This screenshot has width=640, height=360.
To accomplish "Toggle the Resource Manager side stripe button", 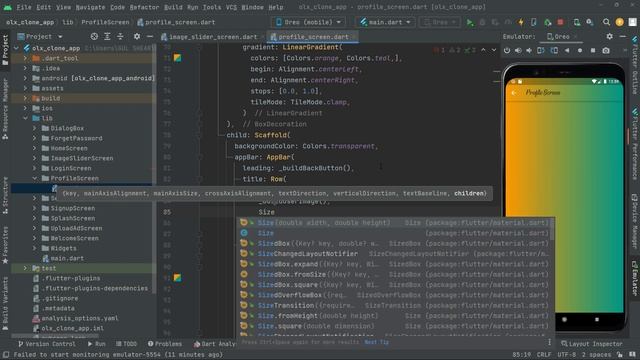I will pos(5,108).
